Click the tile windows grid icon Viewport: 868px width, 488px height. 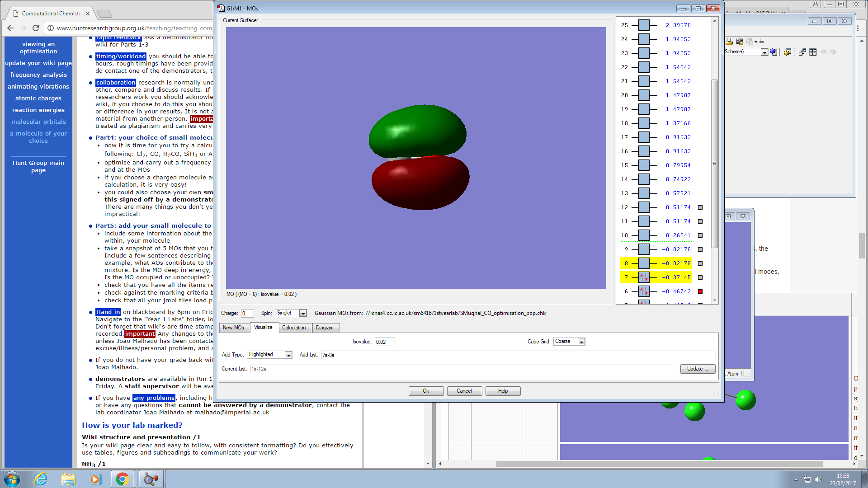813,52
